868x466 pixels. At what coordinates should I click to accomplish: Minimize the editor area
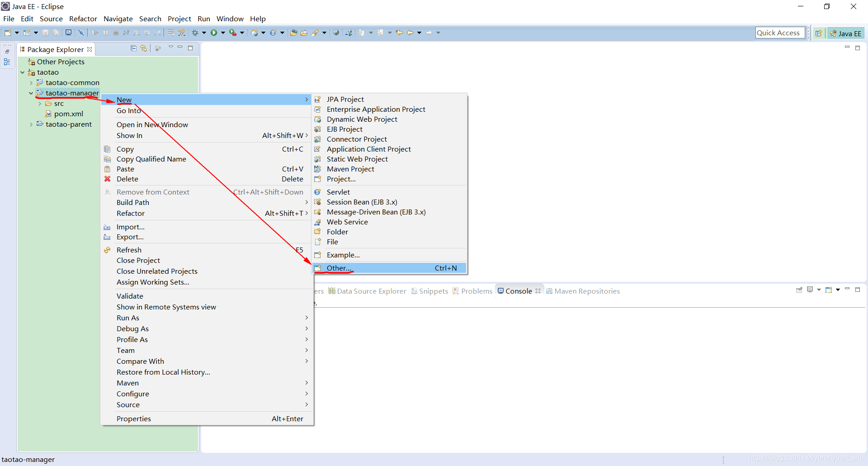tap(847, 47)
